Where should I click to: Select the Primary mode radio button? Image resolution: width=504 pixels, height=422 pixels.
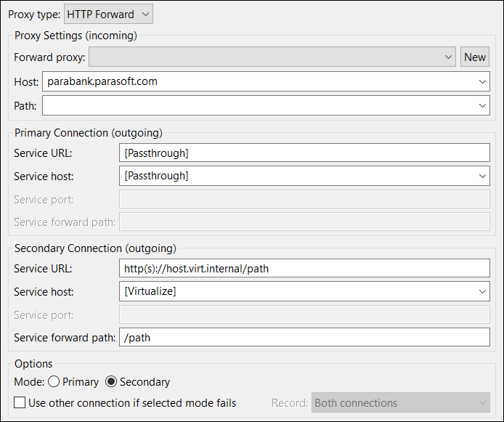point(54,381)
